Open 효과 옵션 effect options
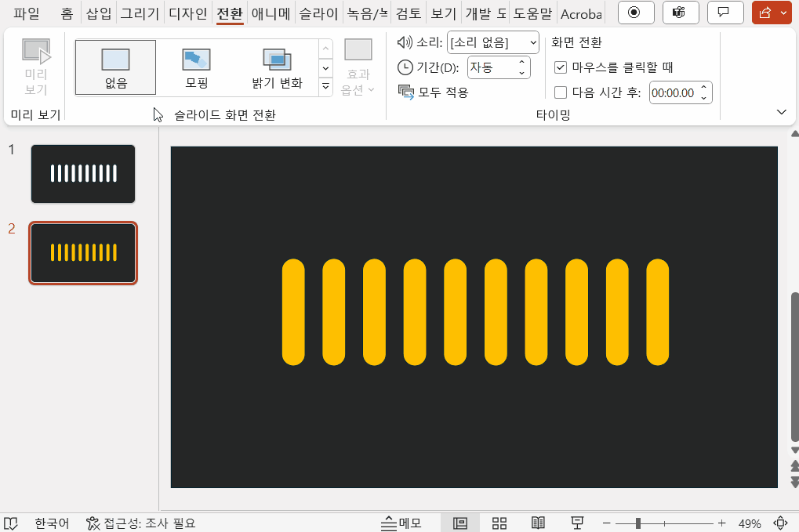This screenshot has width=799, height=532. 358,67
